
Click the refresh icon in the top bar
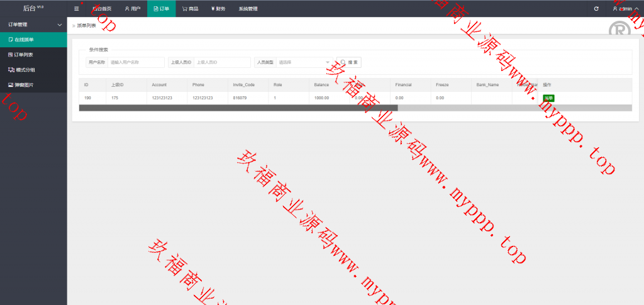point(596,9)
